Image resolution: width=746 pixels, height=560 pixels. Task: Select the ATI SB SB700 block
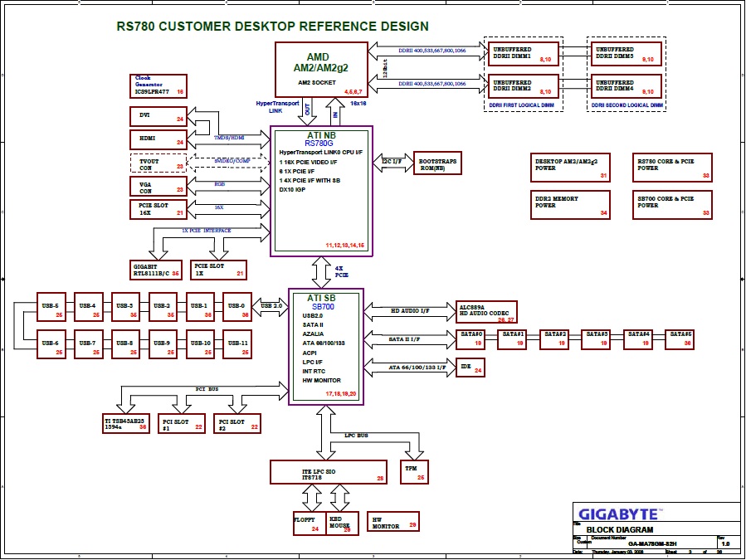point(326,347)
